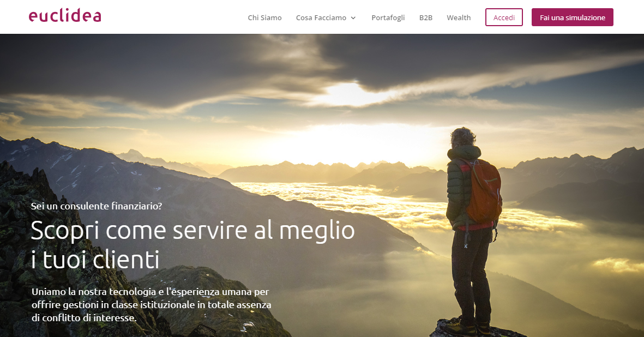Expand the chevron next to Cosa Facciamo
644x337 pixels.
(353, 18)
